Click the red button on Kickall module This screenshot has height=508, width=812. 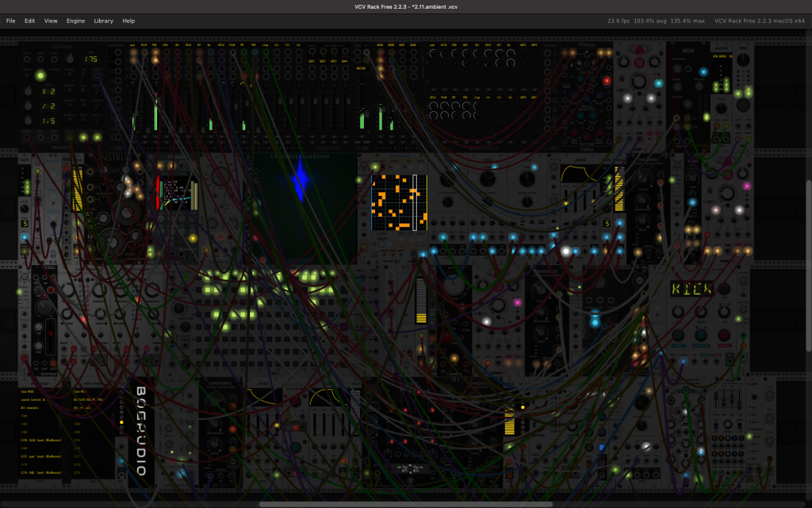51,290
